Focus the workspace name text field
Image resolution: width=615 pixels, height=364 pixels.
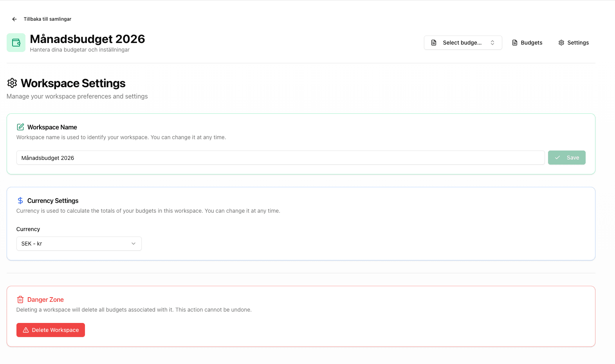[280, 158]
